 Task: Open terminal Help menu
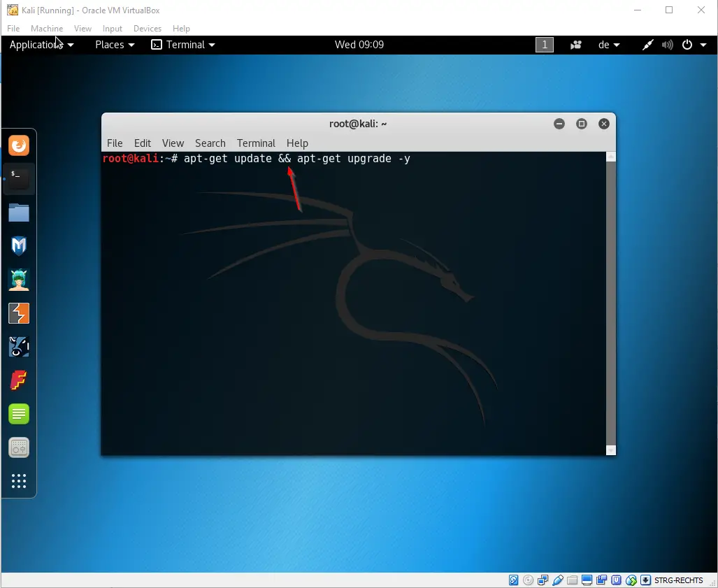click(x=297, y=143)
